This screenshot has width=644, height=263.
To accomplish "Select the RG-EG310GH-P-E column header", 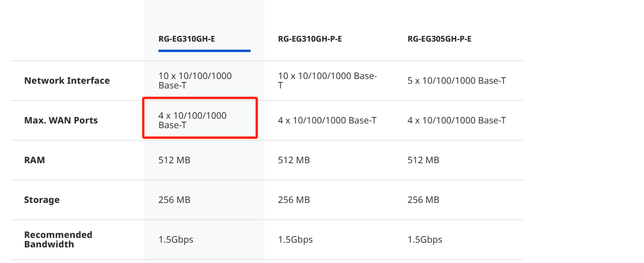I will coord(310,39).
